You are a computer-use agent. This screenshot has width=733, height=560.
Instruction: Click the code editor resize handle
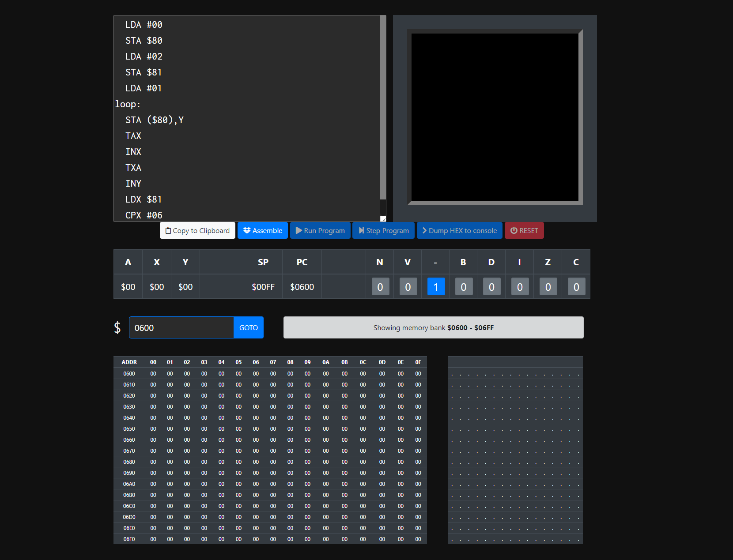point(383,219)
